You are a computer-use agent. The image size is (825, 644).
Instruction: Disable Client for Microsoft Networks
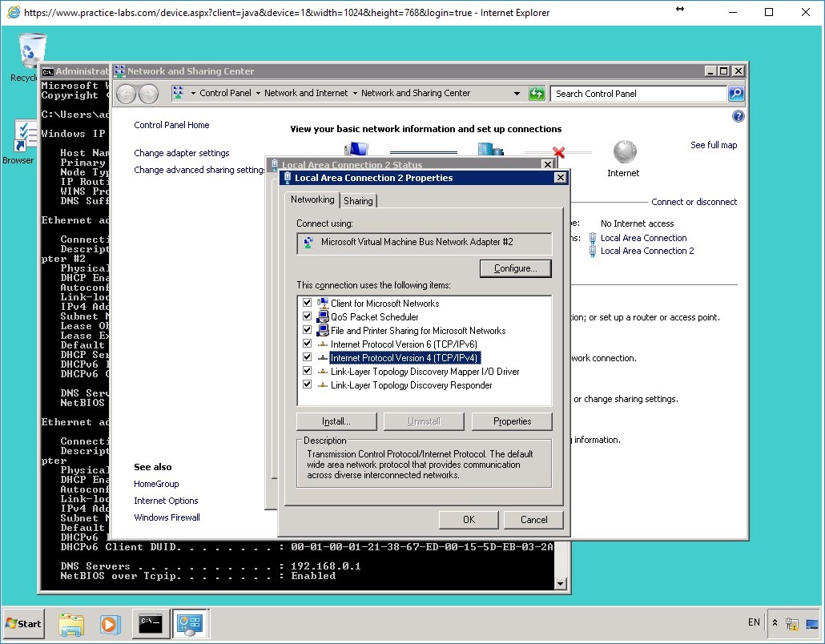[x=307, y=303]
